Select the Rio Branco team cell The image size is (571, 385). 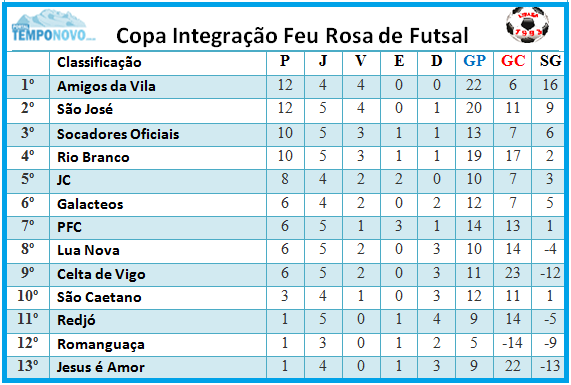[93, 157]
